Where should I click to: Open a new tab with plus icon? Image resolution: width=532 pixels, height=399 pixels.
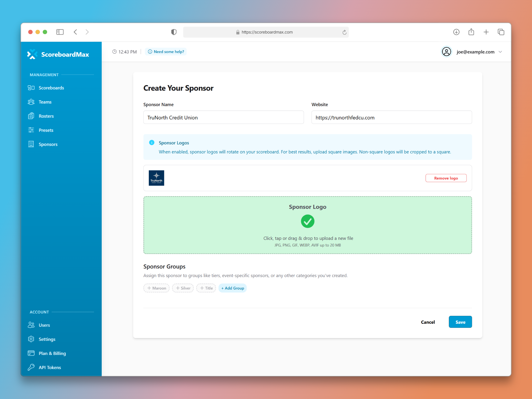(486, 32)
